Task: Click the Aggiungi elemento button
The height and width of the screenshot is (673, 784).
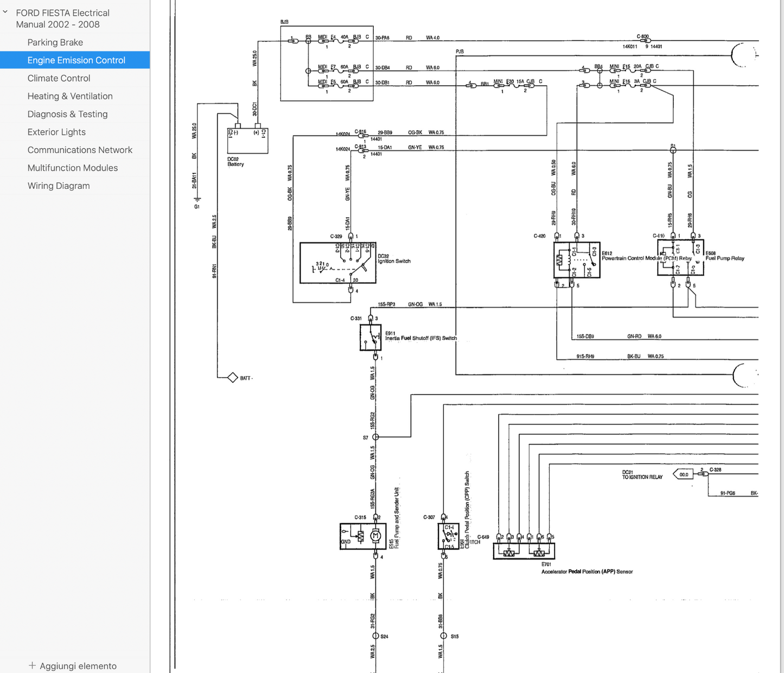Action: (x=78, y=666)
